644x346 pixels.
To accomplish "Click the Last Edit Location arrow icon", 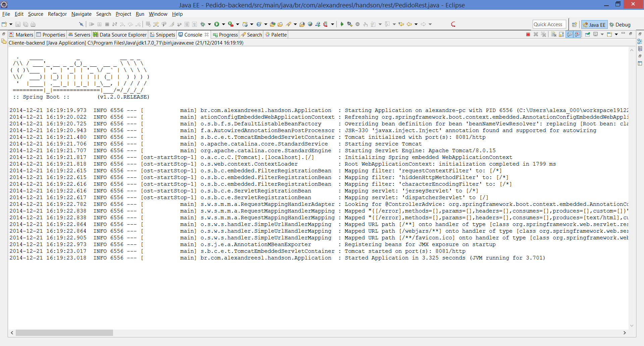I will 401,24.
